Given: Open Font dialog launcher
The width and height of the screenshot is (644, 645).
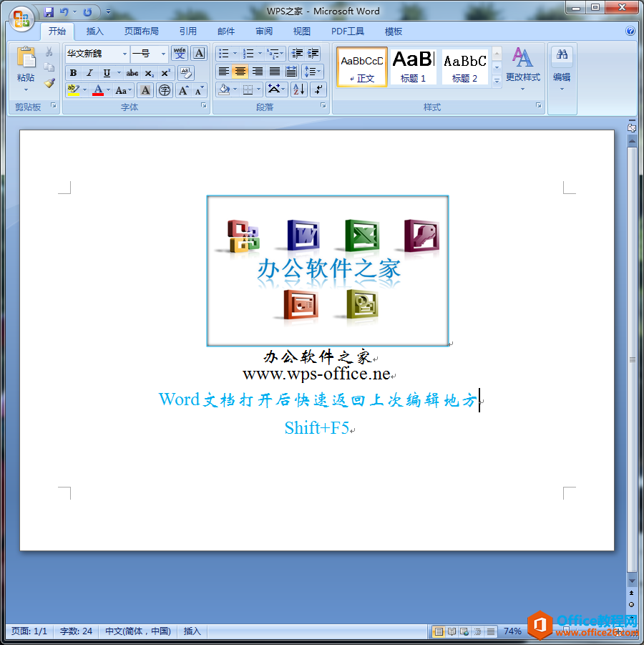Looking at the screenshot, I should pyautogui.click(x=203, y=106).
